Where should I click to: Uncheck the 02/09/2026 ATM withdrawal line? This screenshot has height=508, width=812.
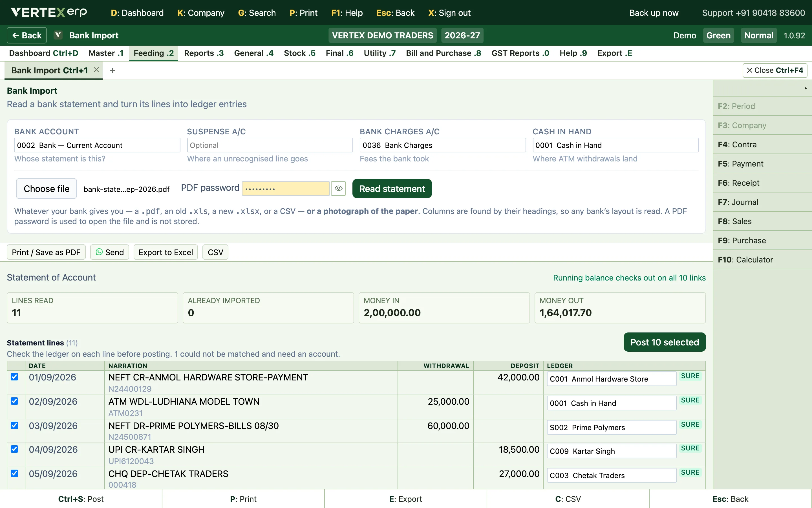pyautogui.click(x=14, y=401)
